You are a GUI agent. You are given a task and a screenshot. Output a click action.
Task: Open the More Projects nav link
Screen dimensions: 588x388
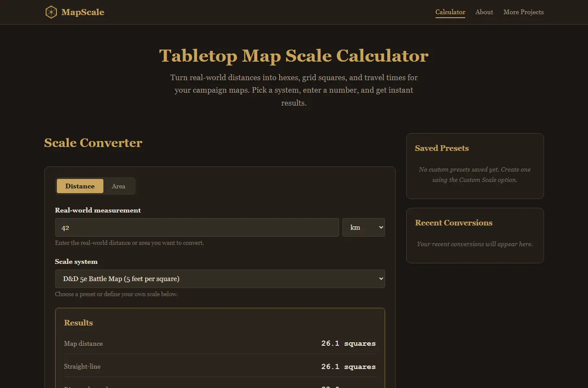pos(523,12)
